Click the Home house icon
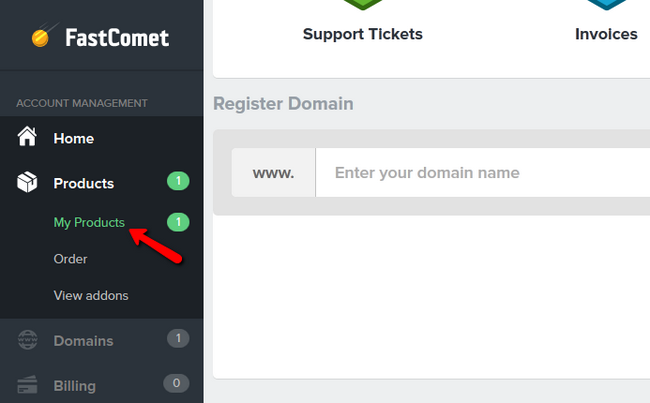Screen dimensions: 650x403 coord(27,136)
